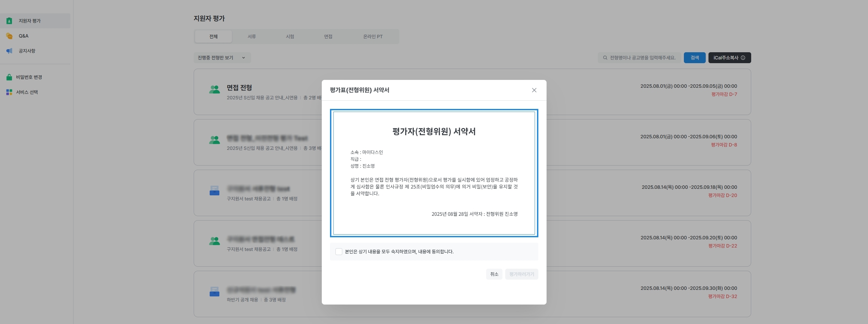
Task: Click the 공지사항 megaphone icon
Action: point(9,51)
